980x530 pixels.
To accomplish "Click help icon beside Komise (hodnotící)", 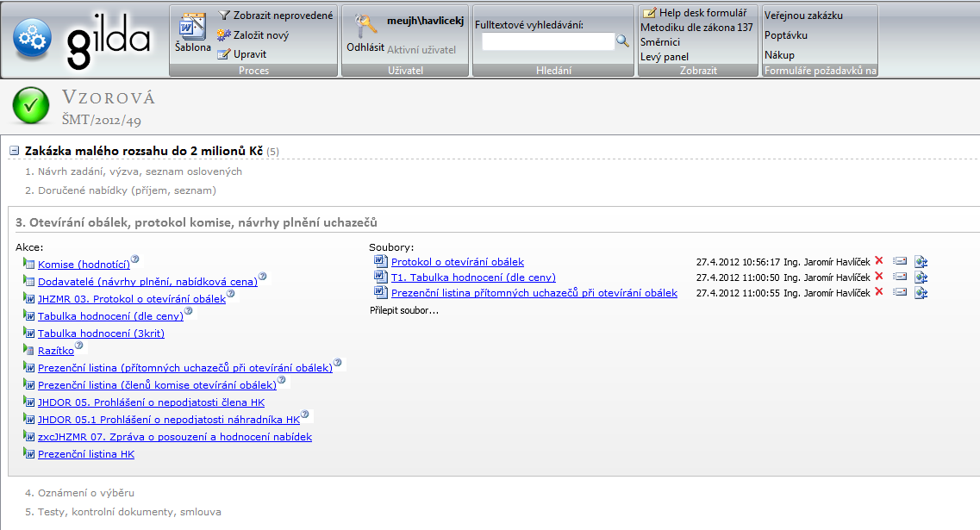I will pyautogui.click(x=135, y=259).
